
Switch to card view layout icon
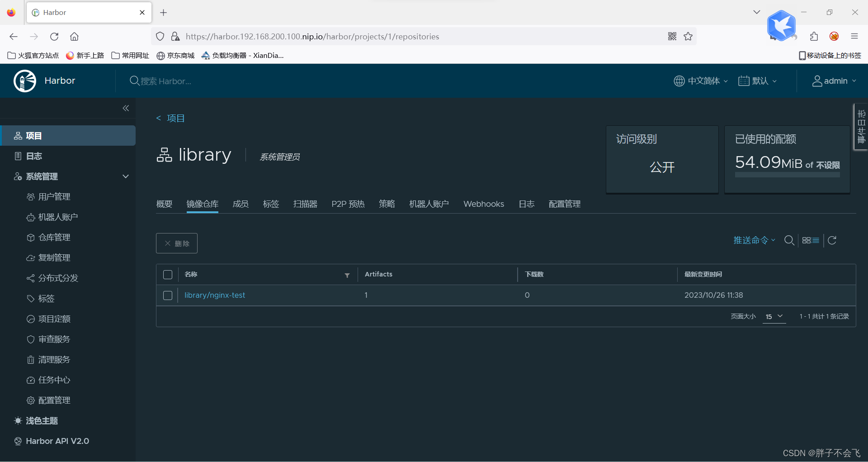(x=807, y=240)
